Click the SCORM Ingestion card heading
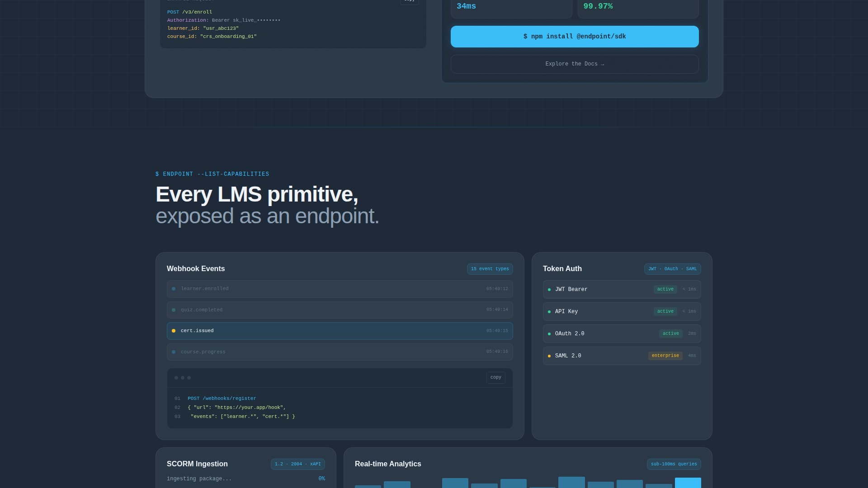Screen dimensions: 868x488 (x=197, y=464)
